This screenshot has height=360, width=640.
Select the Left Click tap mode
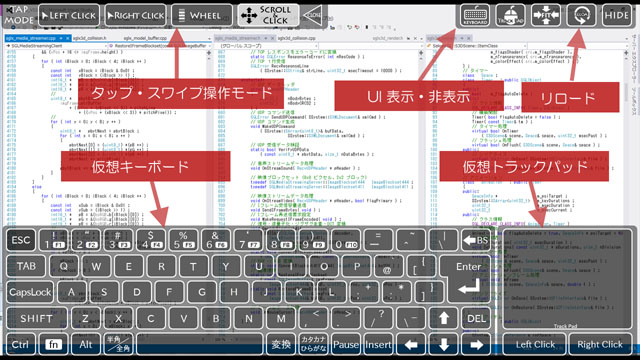pos(69,16)
